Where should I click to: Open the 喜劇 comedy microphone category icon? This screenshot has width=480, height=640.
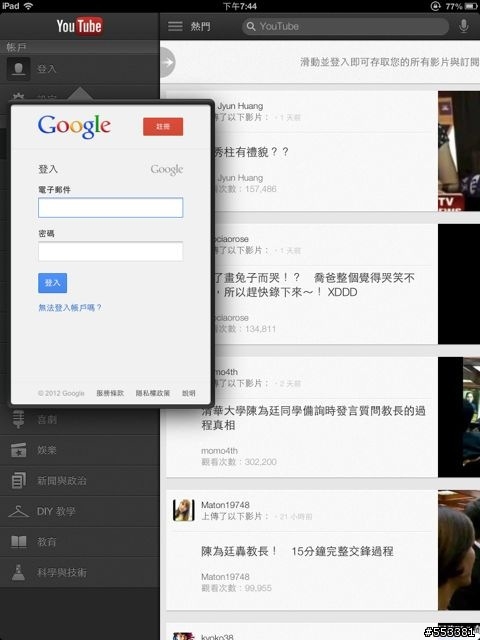click(18, 419)
